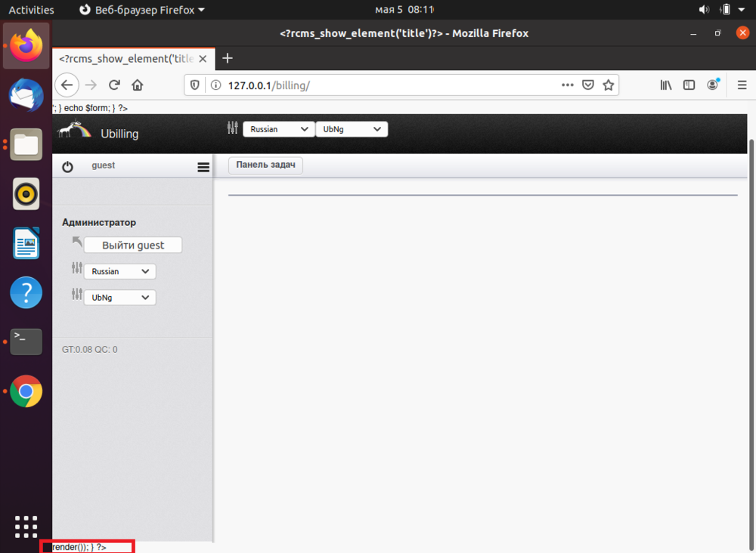Expand the sidebar UbNg theme dropdown
Image resolution: width=756 pixels, height=553 pixels.
119,298
